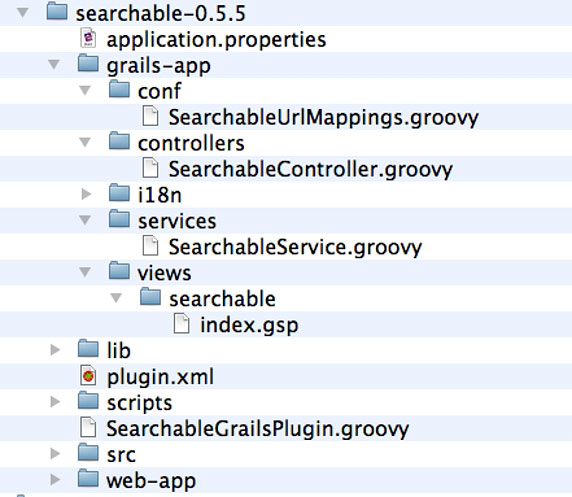Collapse the searchable-0.5.5 root folder

pyautogui.click(x=23, y=13)
